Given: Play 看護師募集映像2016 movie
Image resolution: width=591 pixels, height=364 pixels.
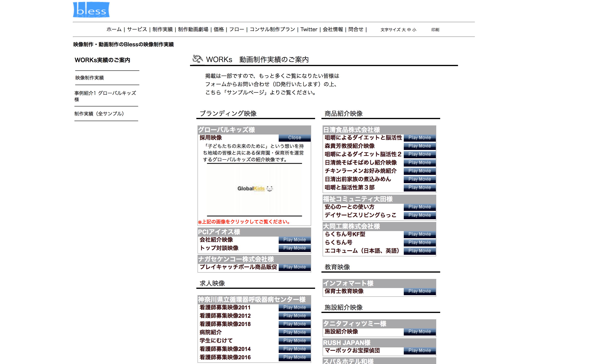Looking at the screenshot, I should [295, 357].
